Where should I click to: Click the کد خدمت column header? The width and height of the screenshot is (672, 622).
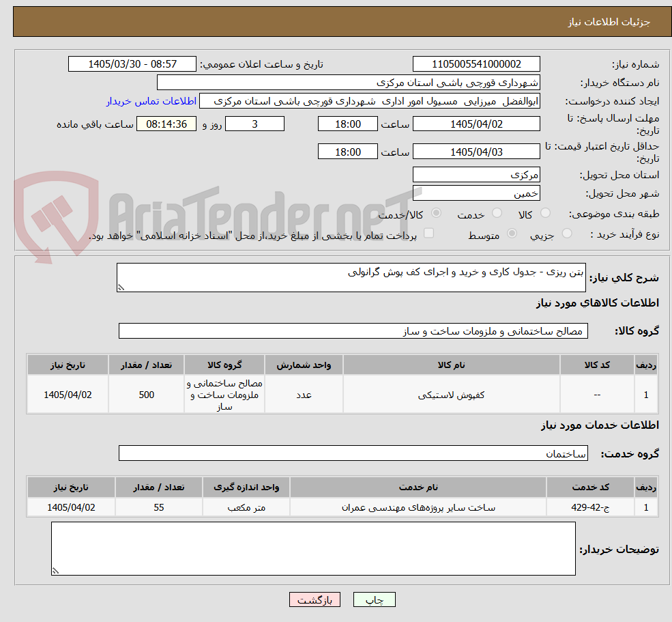(590, 487)
